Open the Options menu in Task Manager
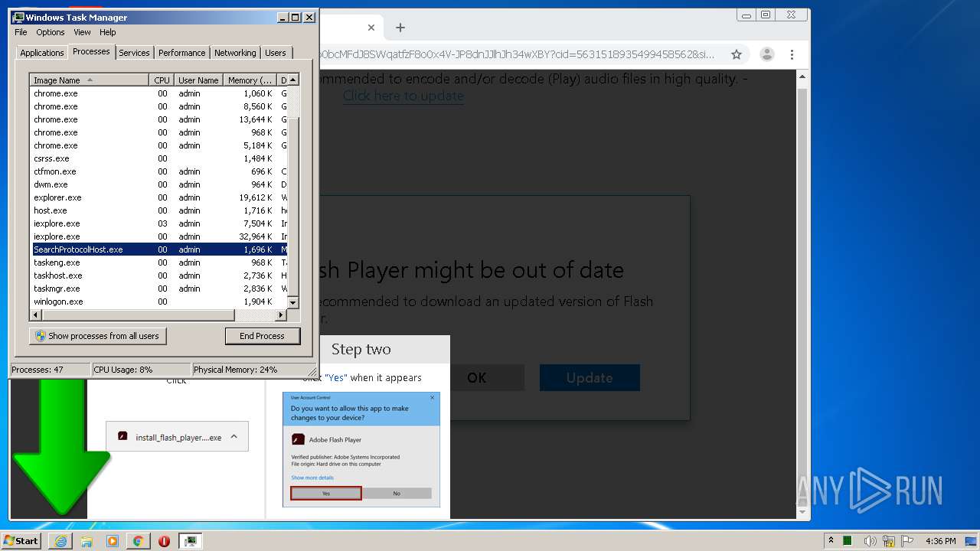This screenshot has height=551, width=980. click(x=51, y=32)
